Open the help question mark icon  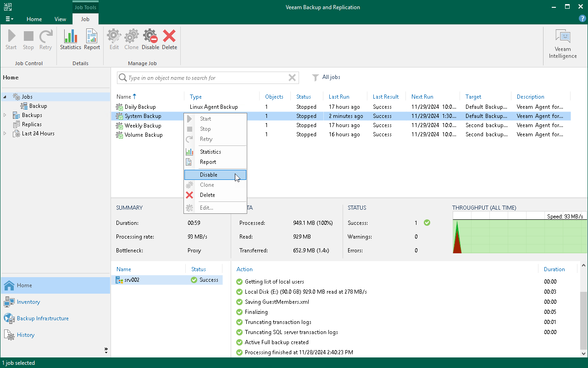[582, 18]
